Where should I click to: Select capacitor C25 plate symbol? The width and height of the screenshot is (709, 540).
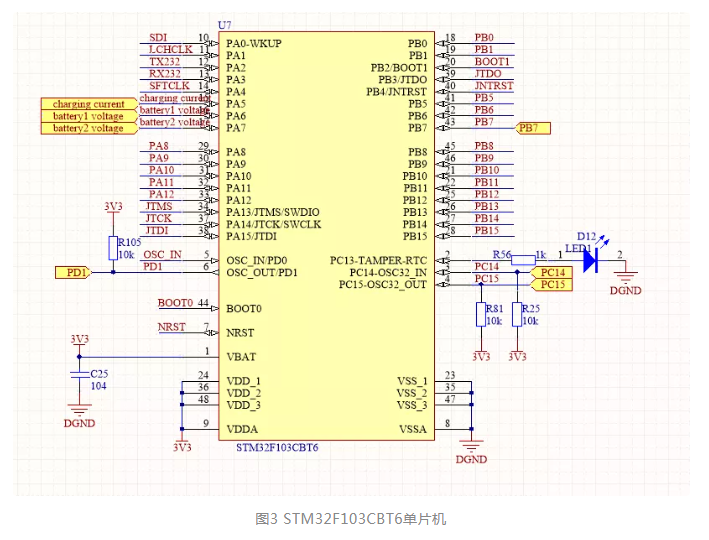80,375
